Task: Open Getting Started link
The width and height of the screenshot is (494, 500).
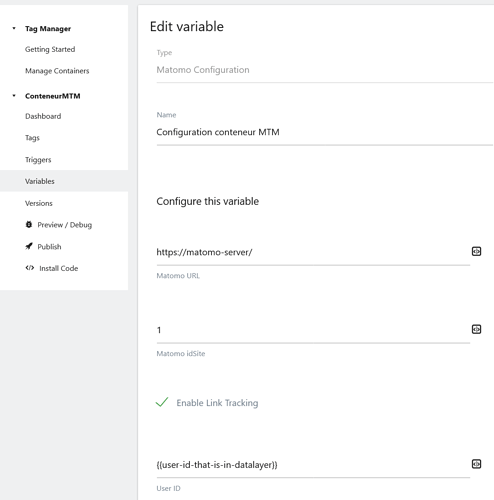Action: (x=50, y=49)
